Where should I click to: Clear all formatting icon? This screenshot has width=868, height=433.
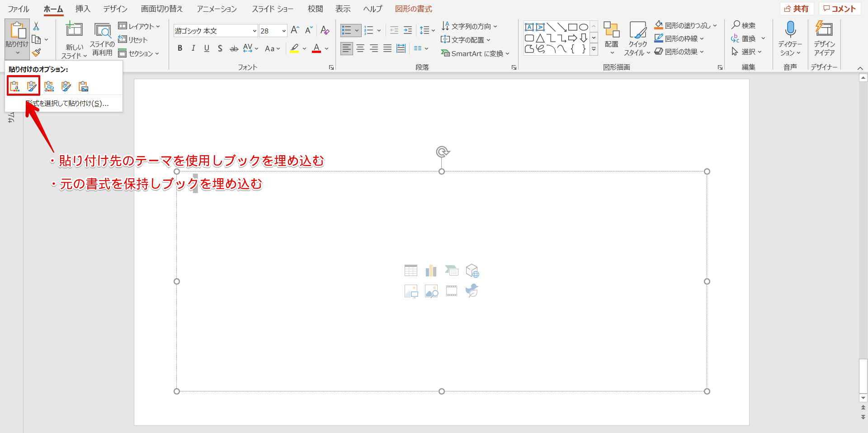click(x=325, y=30)
